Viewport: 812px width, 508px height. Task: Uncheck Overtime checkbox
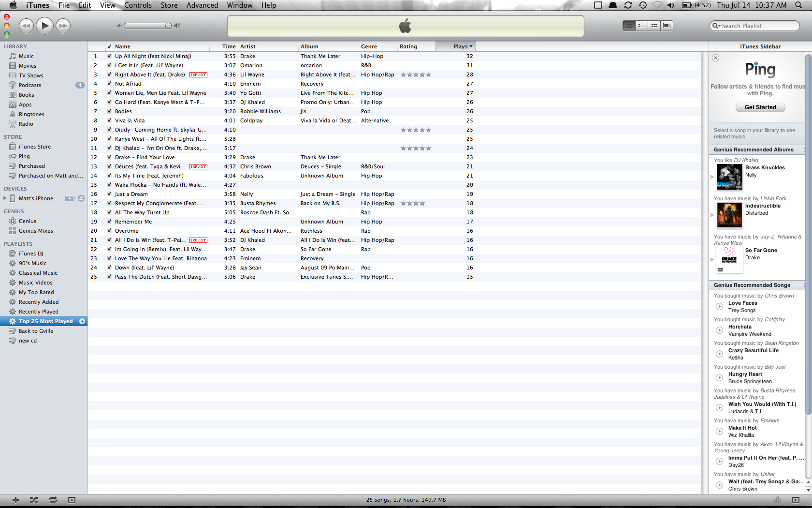click(x=109, y=231)
